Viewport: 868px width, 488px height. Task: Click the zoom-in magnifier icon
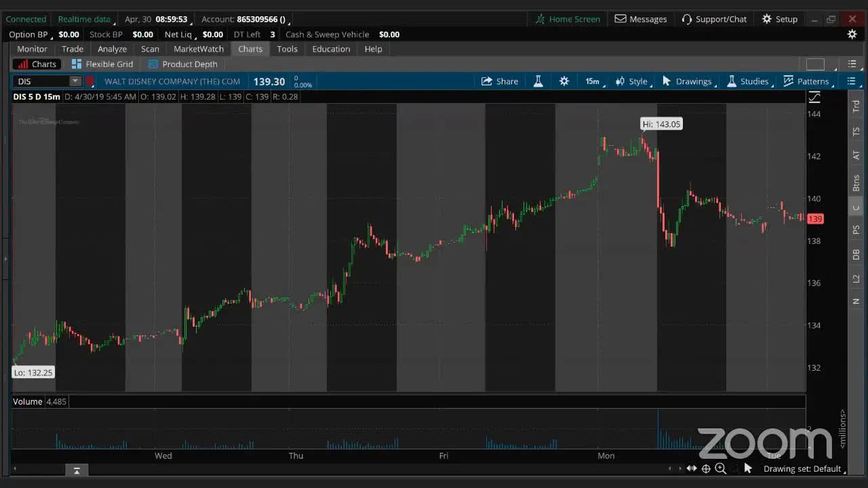click(x=721, y=468)
